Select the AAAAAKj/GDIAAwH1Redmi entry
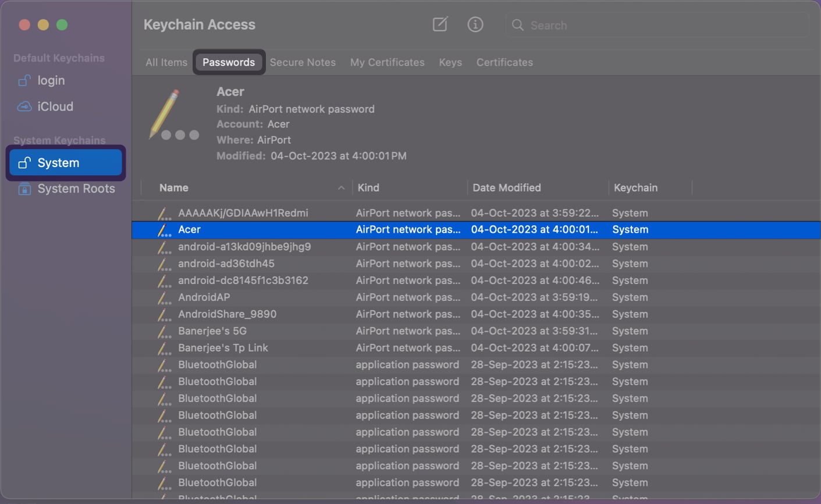The image size is (821, 504). (x=243, y=213)
